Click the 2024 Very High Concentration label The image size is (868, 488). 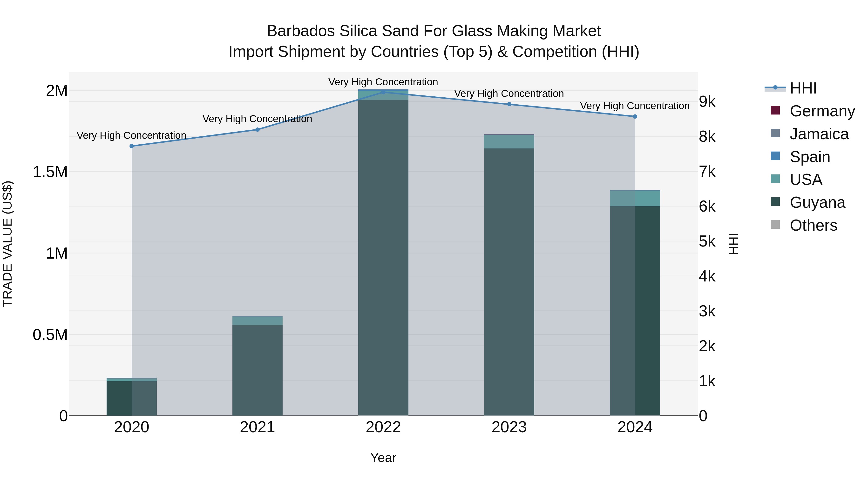coord(635,106)
